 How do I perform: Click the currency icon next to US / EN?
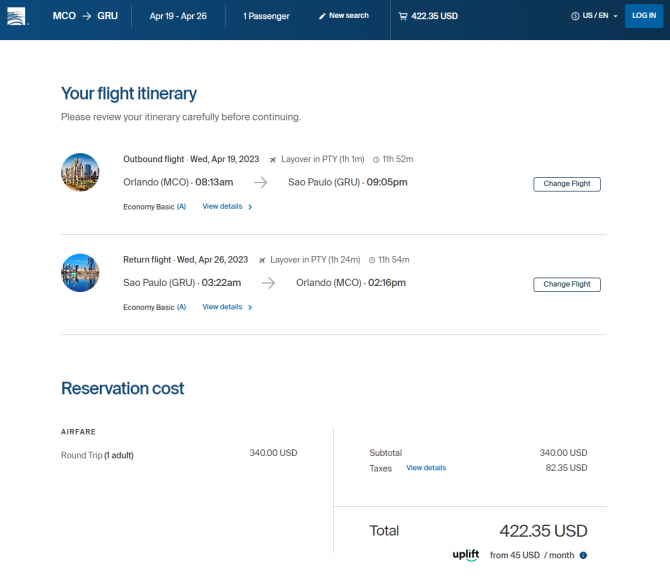pos(575,16)
